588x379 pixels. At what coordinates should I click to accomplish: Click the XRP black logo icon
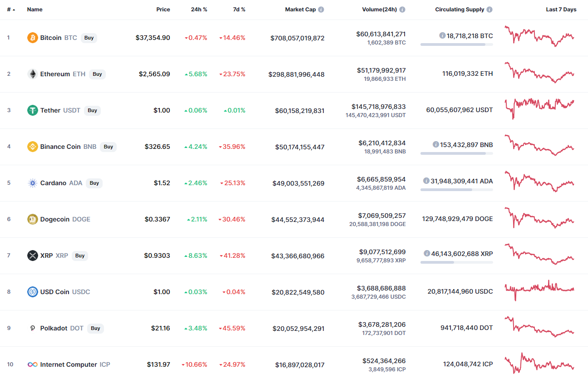click(32, 256)
